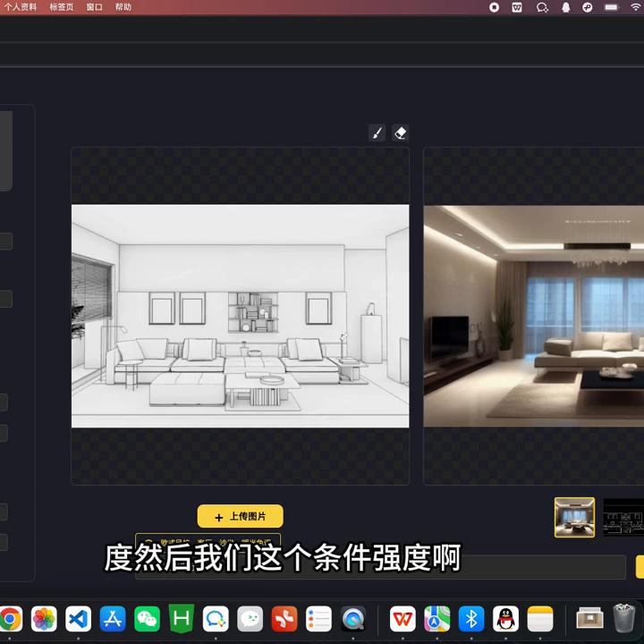
Task: Click the rendered living room result image
Action: click(x=533, y=316)
